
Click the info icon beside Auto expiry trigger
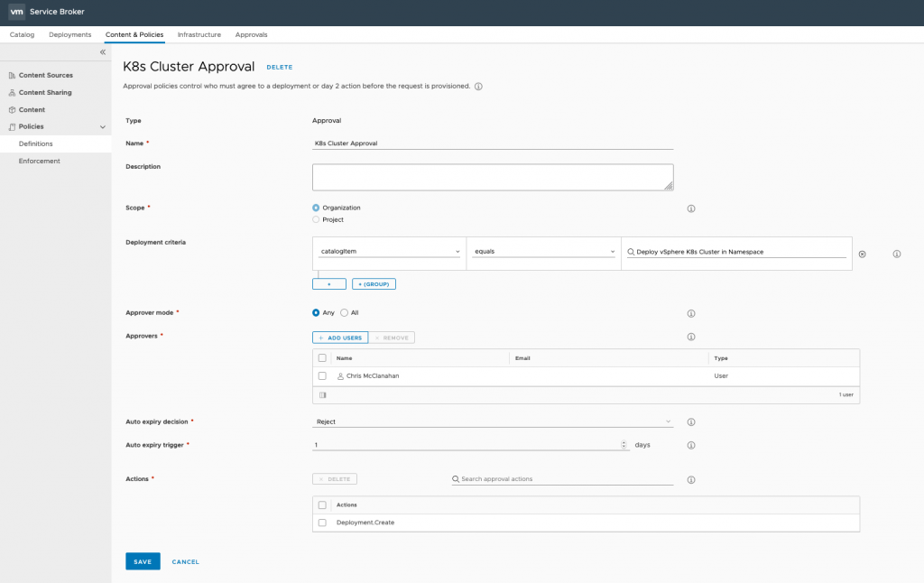(691, 445)
